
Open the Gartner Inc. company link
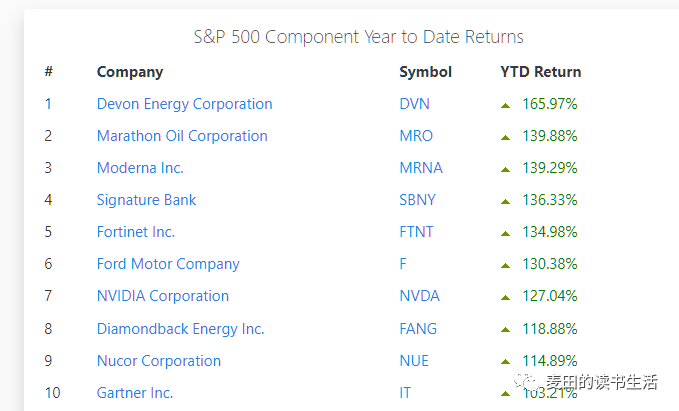coord(135,393)
